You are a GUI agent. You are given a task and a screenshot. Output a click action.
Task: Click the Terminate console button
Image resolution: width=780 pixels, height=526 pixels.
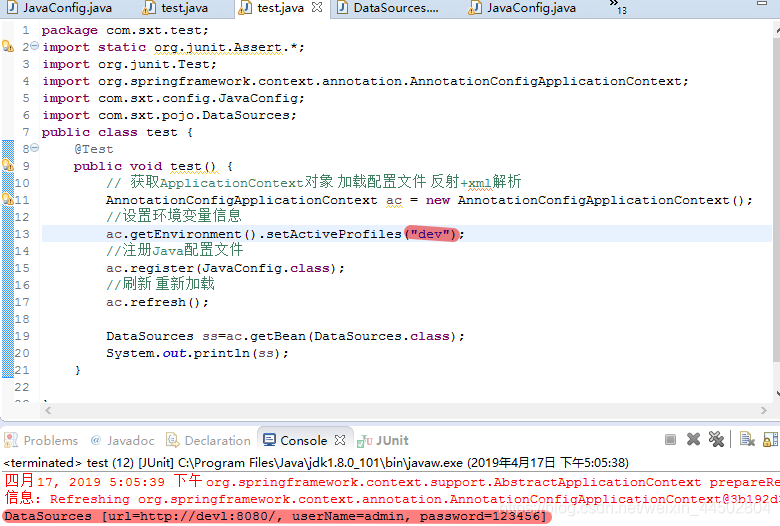[x=670, y=439]
